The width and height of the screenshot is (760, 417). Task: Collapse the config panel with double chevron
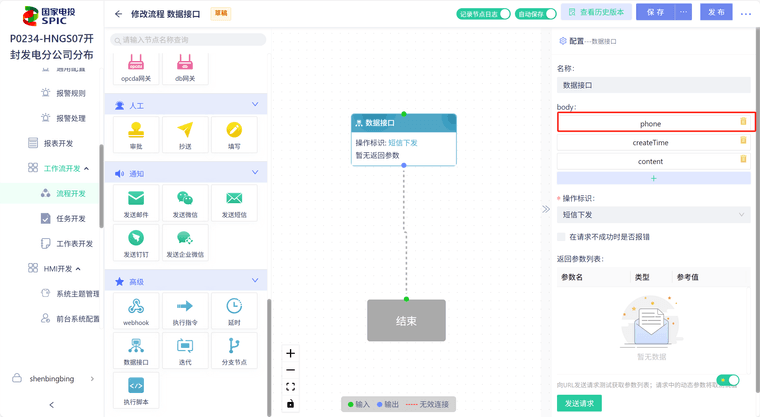coord(546,209)
